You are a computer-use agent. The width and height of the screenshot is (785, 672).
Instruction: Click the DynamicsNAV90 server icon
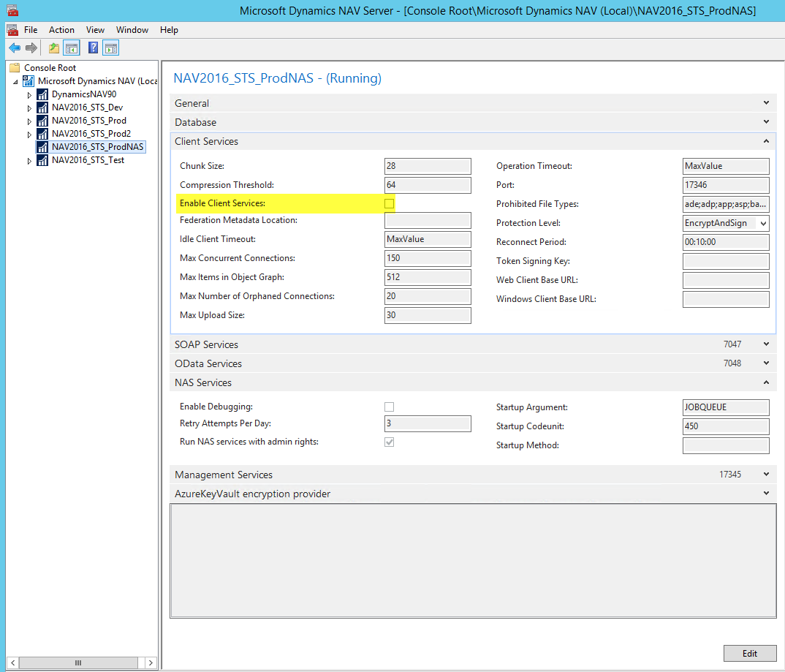[42, 94]
